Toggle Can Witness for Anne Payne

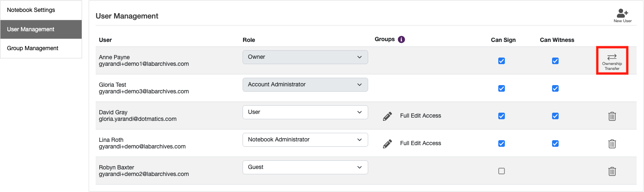[x=555, y=61]
